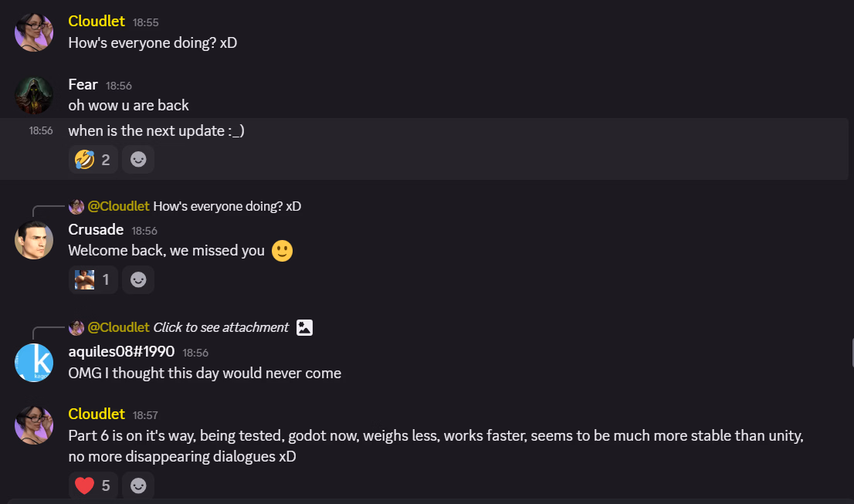The width and height of the screenshot is (854, 504).
Task: Click the image attachment icon in aquiles08's reply
Action: point(305,327)
